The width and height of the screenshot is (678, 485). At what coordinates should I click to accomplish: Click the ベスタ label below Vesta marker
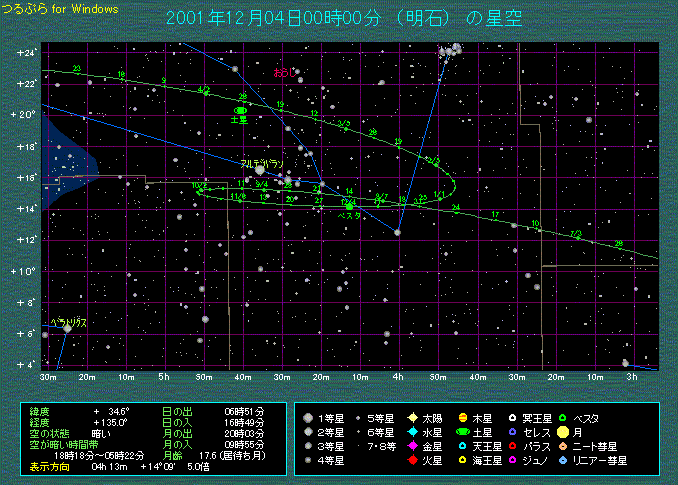pyautogui.click(x=349, y=215)
